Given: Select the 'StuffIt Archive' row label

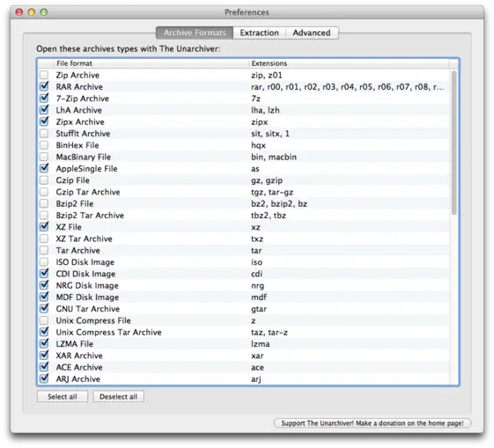Looking at the screenshot, I should (83, 134).
